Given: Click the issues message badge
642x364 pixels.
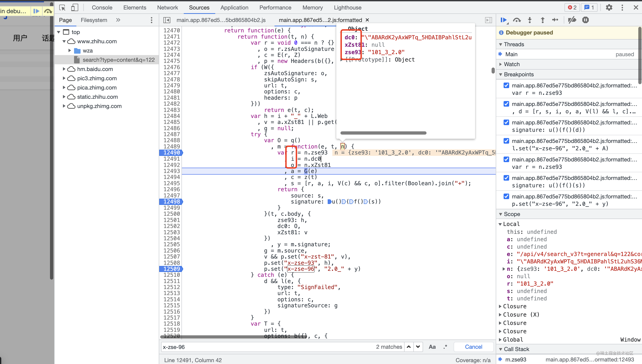Looking at the screenshot, I should tap(589, 7).
